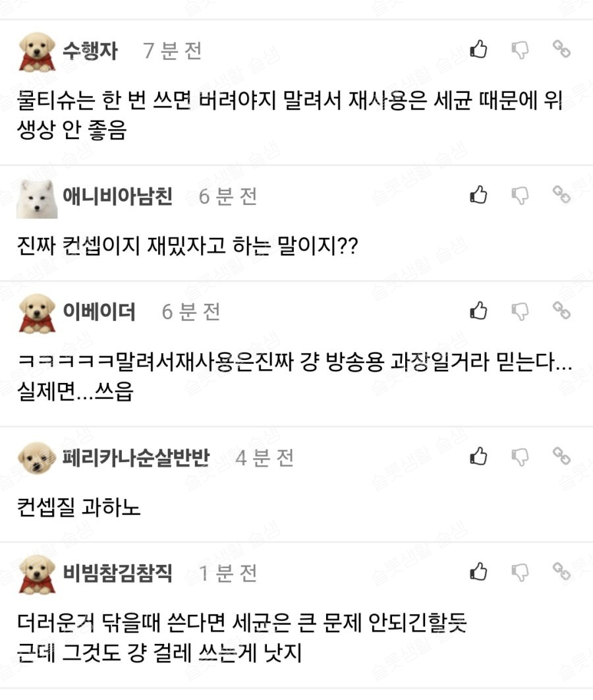
Task: Click the username 비빔참김참직
Action: (x=117, y=572)
